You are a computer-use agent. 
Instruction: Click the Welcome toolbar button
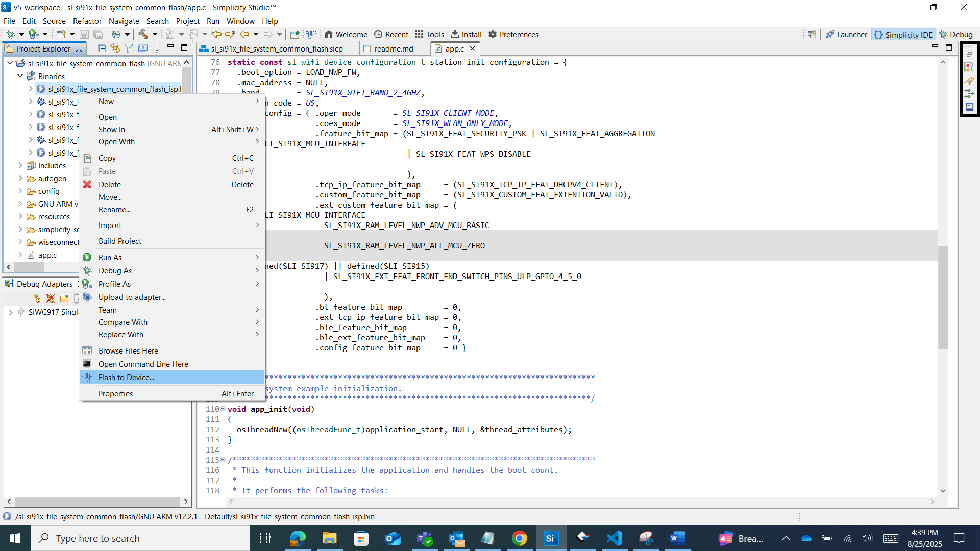[x=346, y=34]
